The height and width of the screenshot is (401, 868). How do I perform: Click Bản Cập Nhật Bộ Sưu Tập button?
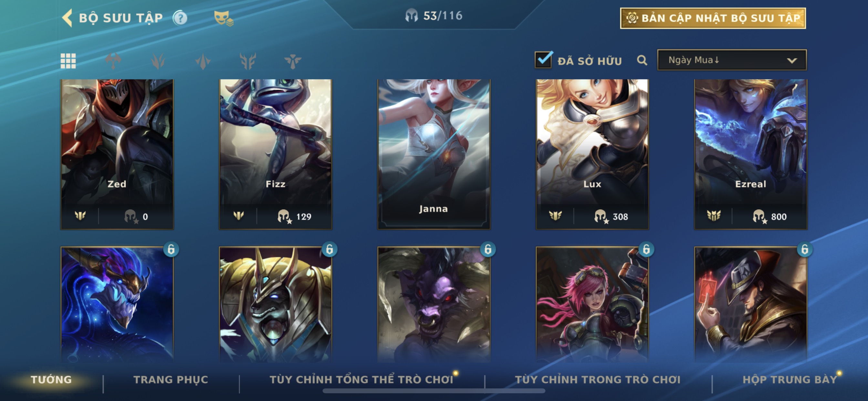713,18
